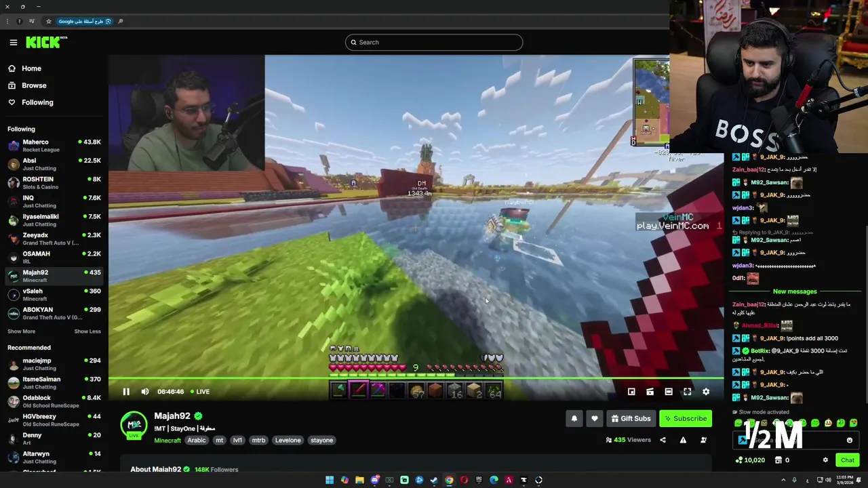Select the mtrb tag

click(259, 441)
